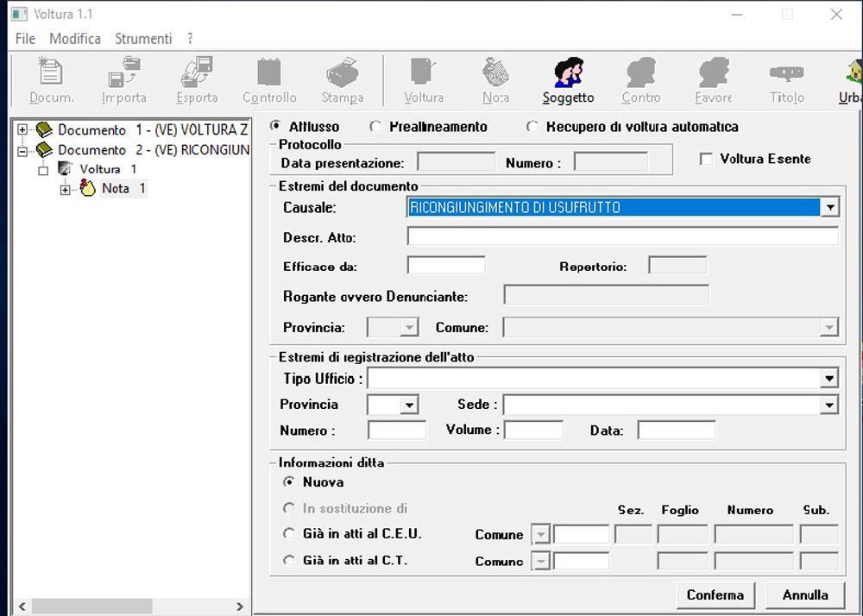Select Documento 1 - (VE) VOLTURA row

pos(153,129)
